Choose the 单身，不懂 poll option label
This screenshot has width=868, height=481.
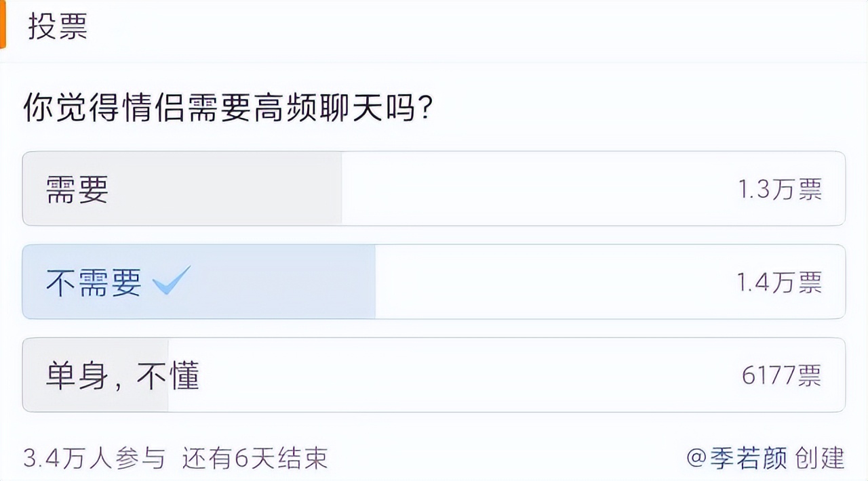(x=123, y=375)
